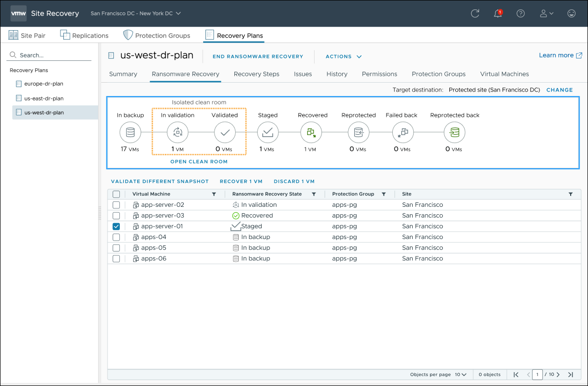Click the Failed back stage icon
The width and height of the screenshot is (588, 386).
coord(402,132)
